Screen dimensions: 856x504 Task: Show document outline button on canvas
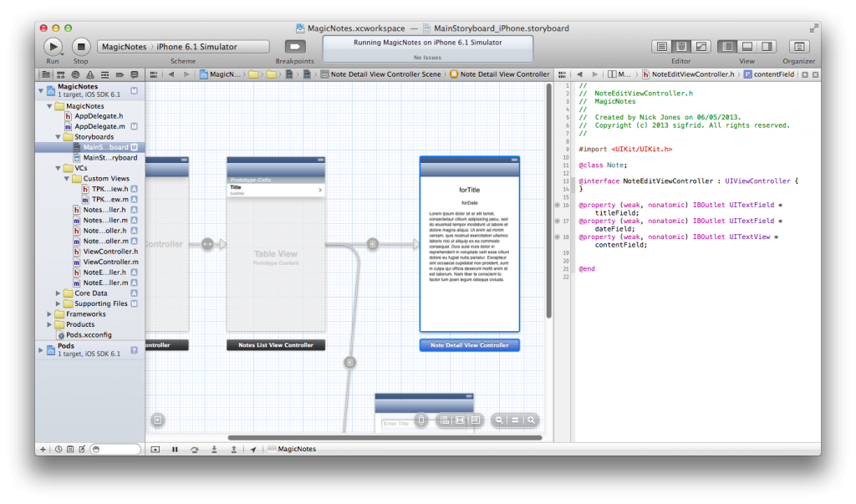click(x=158, y=420)
